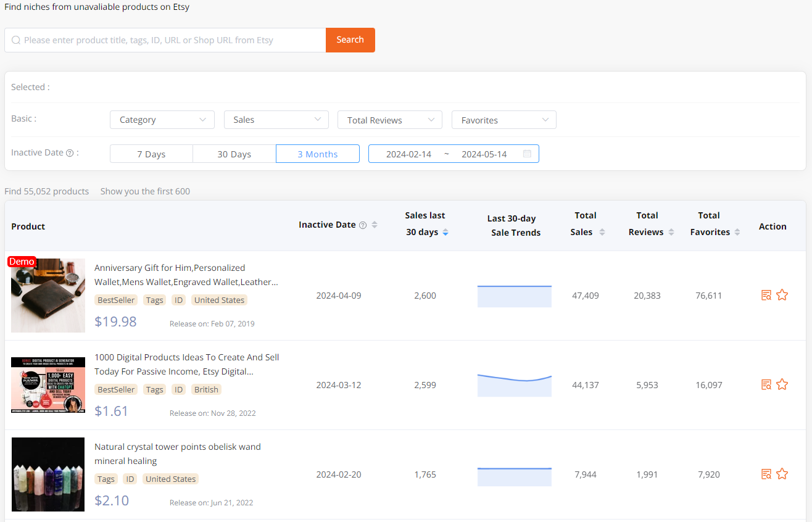The height and width of the screenshot is (522, 812).
Task: Sort the table by Total Sales
Action: [x=602, y=232]
